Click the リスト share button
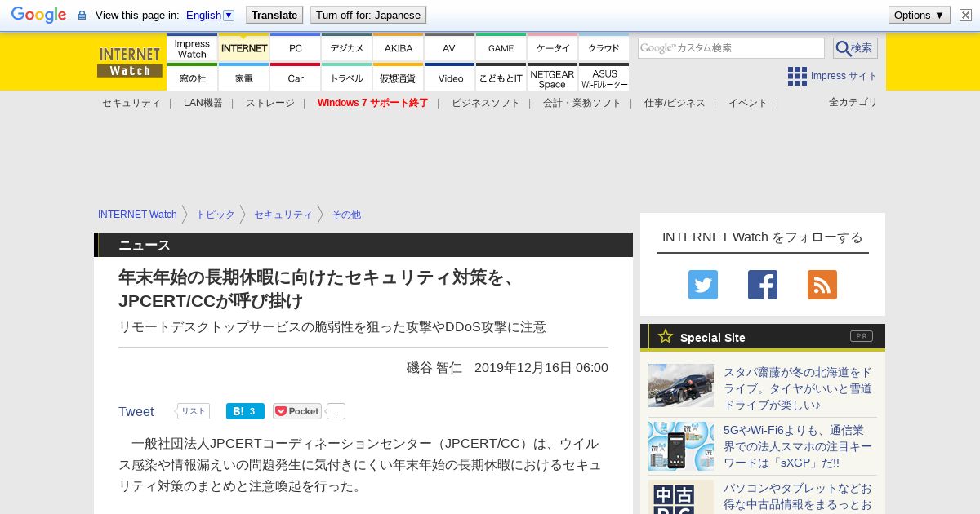The height and width of the screenshot is (514, 980). pos(193,411)
